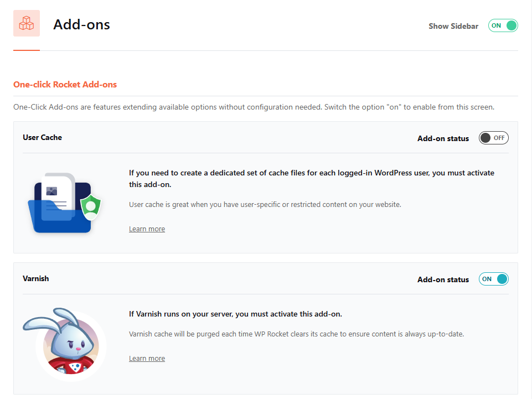Click the One-click Rocket Add-ons heading
Screen dimensions: 532x399
point(65,85)
